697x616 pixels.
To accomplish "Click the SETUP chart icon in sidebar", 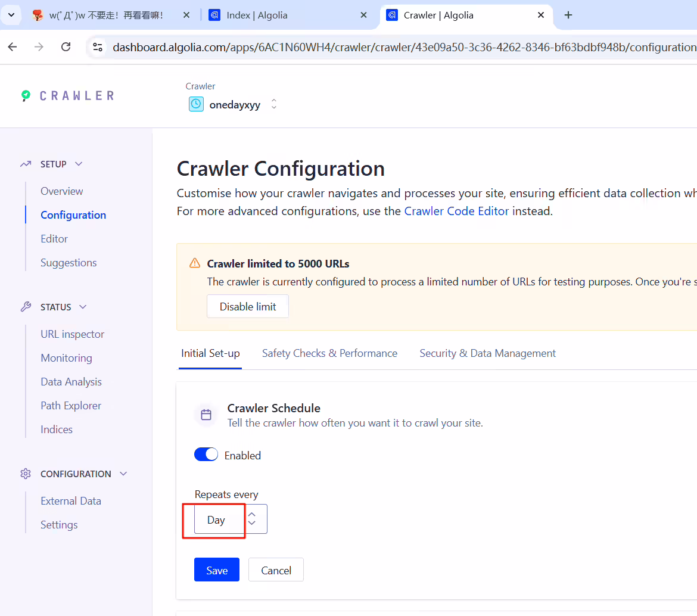I will tap(26, 164).
